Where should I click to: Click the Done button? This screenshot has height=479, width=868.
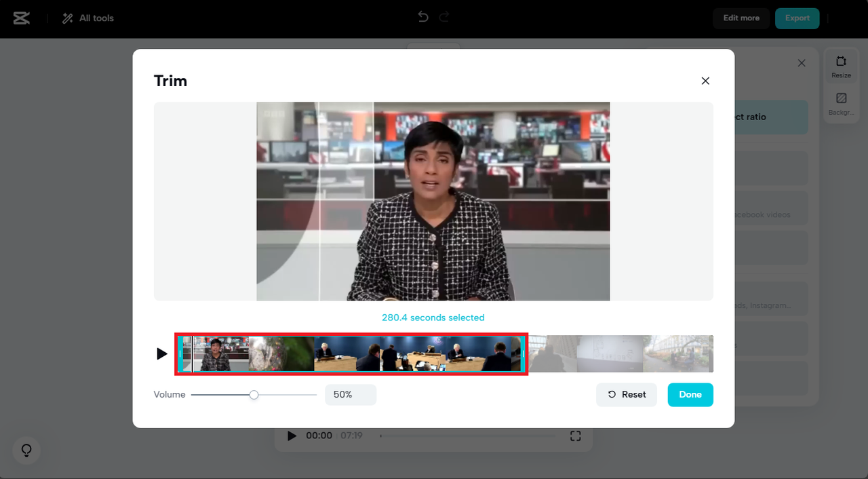coord(690,395)
